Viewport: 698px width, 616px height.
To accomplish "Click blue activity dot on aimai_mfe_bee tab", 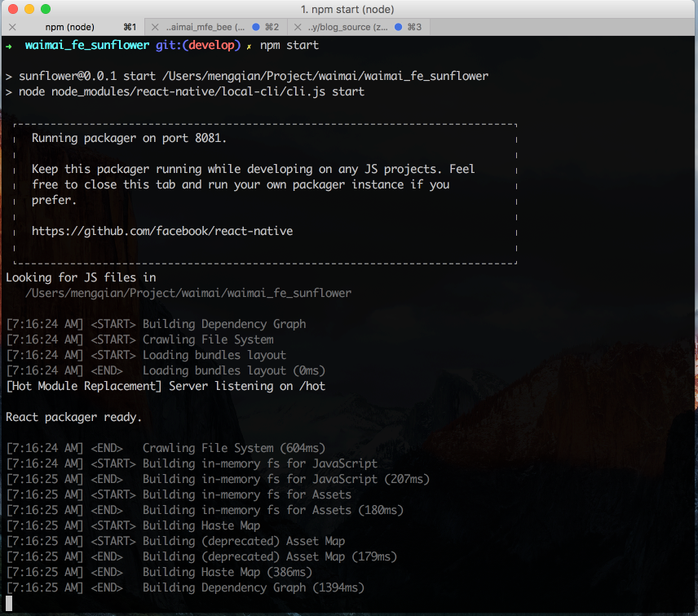I will click(256, 27).
